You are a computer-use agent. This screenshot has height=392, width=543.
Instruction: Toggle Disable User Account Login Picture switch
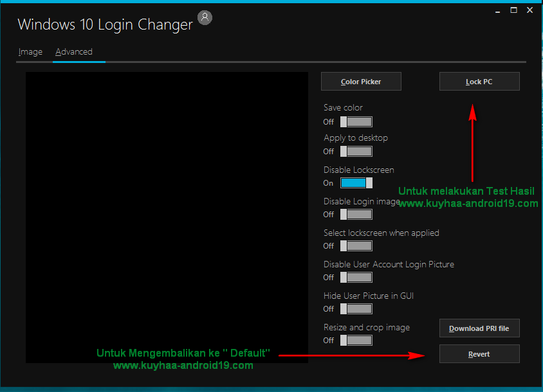pyautogui.click(x=356, y=278)
